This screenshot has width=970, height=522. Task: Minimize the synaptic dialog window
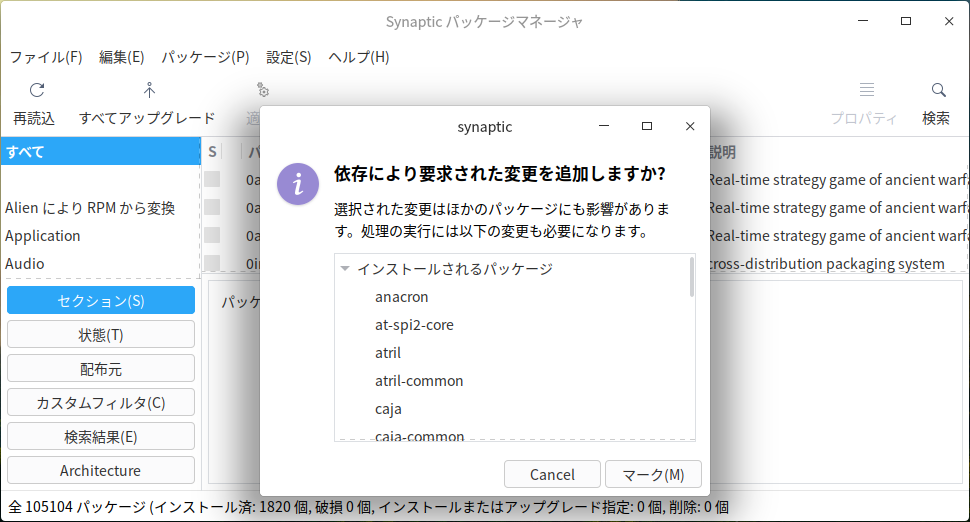click(604, 126)
